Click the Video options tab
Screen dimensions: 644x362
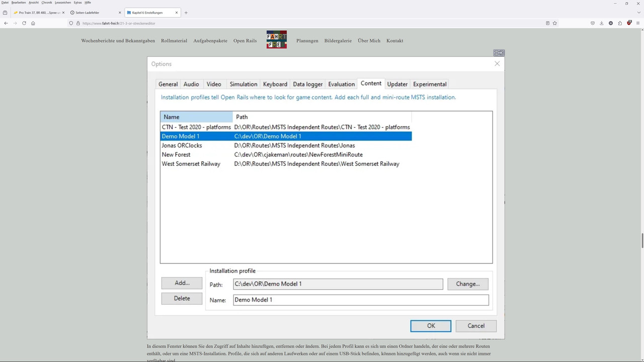point(214,84)
